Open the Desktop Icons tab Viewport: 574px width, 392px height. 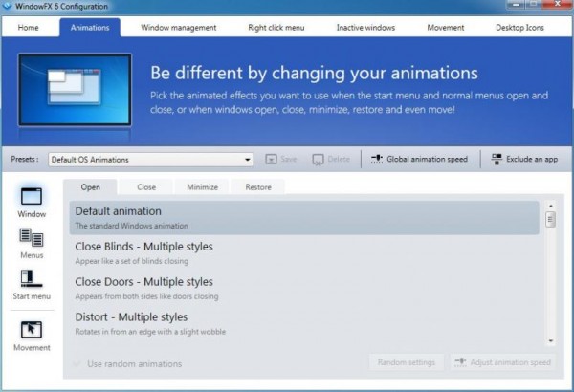(x=519, y=28)
